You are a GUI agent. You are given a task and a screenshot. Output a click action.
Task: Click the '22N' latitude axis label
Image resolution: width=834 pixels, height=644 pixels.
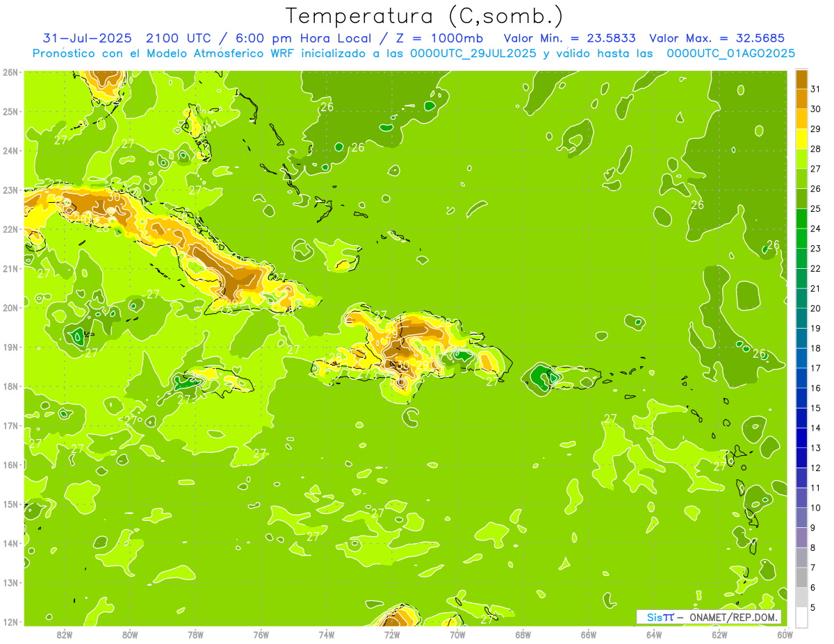point(10,229)
